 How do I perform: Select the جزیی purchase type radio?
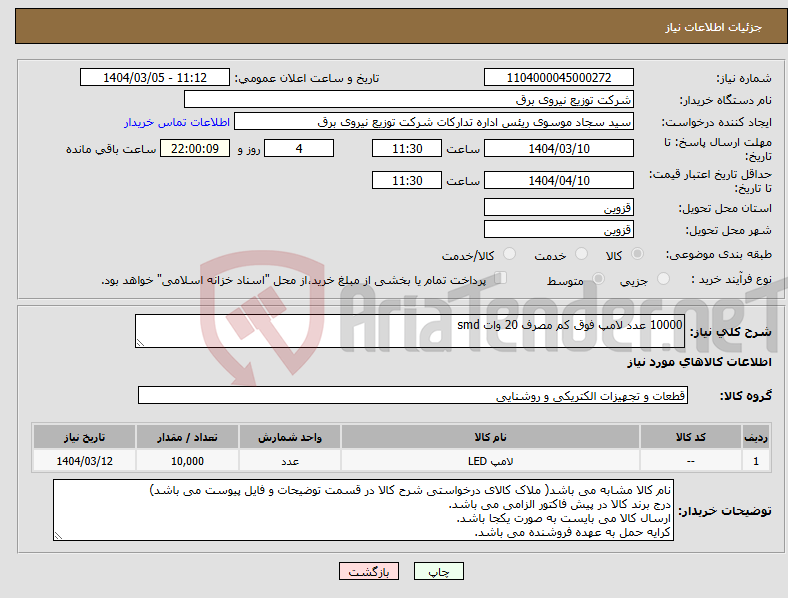click(x=663, y=278)
